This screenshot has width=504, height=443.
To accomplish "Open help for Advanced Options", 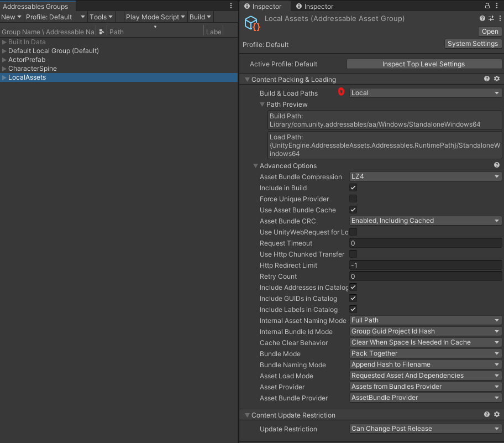I will tap(497, 165).
